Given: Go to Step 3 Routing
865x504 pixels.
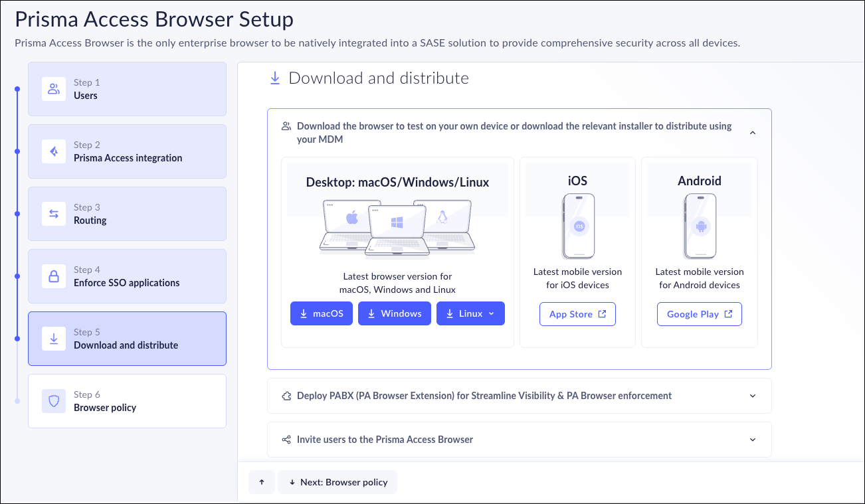Looking at the screenshot, I should [x=127, y=214].
